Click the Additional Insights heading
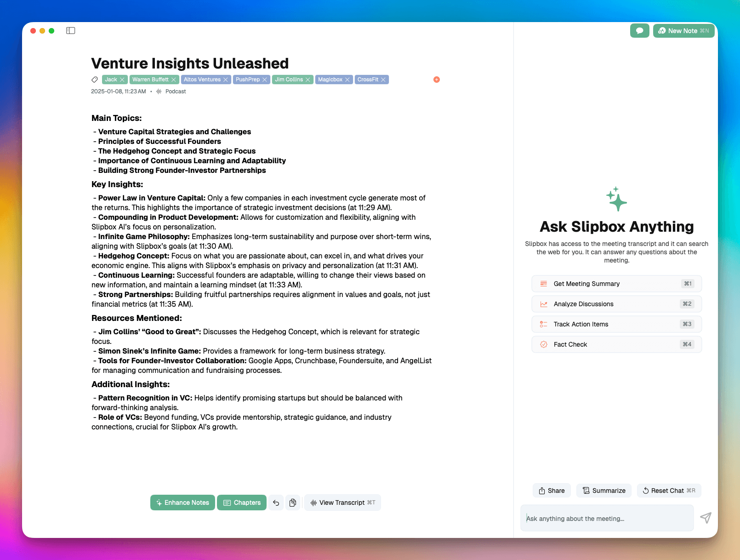The height and width of the screenshot is (560, 740). (131, 384)
